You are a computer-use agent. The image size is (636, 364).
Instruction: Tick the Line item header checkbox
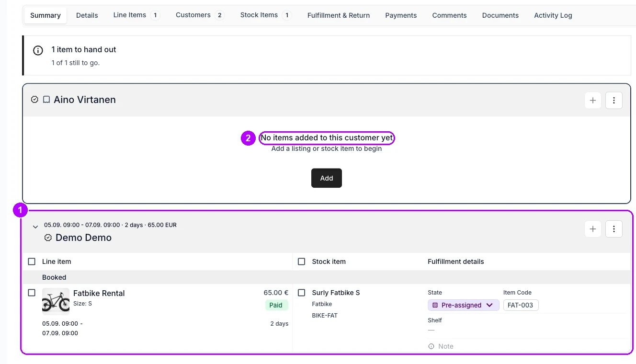(x=32, y=262)
